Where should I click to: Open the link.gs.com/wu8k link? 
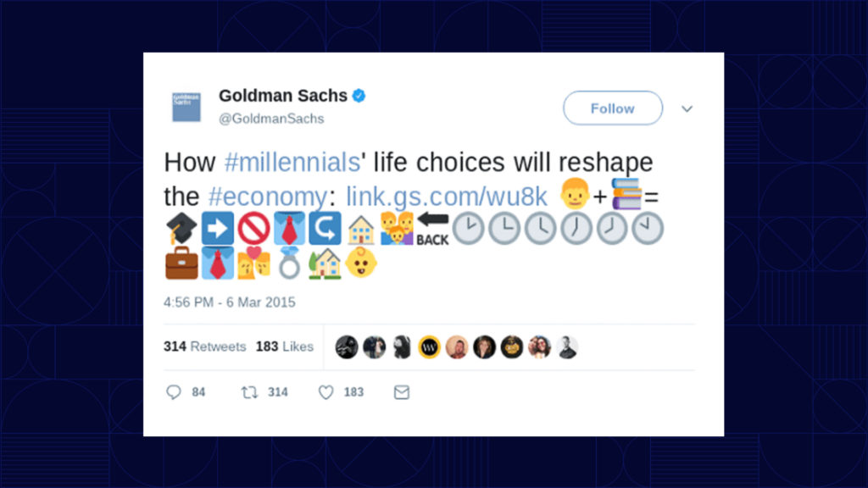446,197
